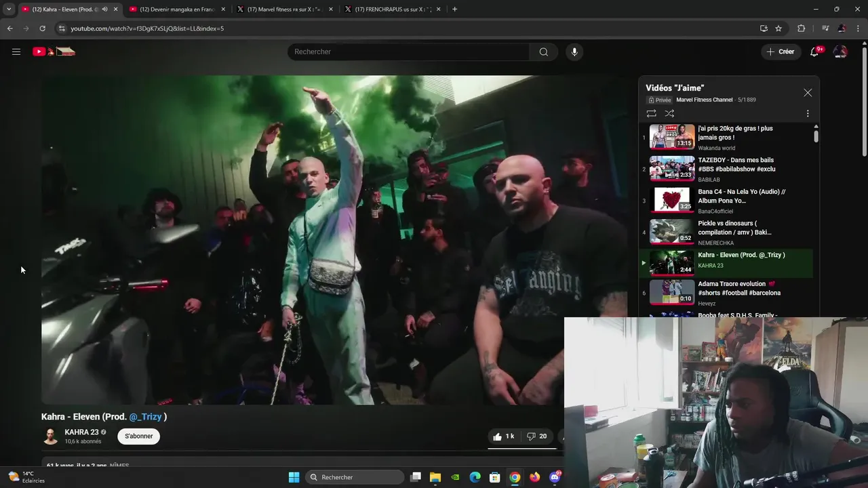
Task: Open Task View on the taskbar
Action: tap(416, 477)
